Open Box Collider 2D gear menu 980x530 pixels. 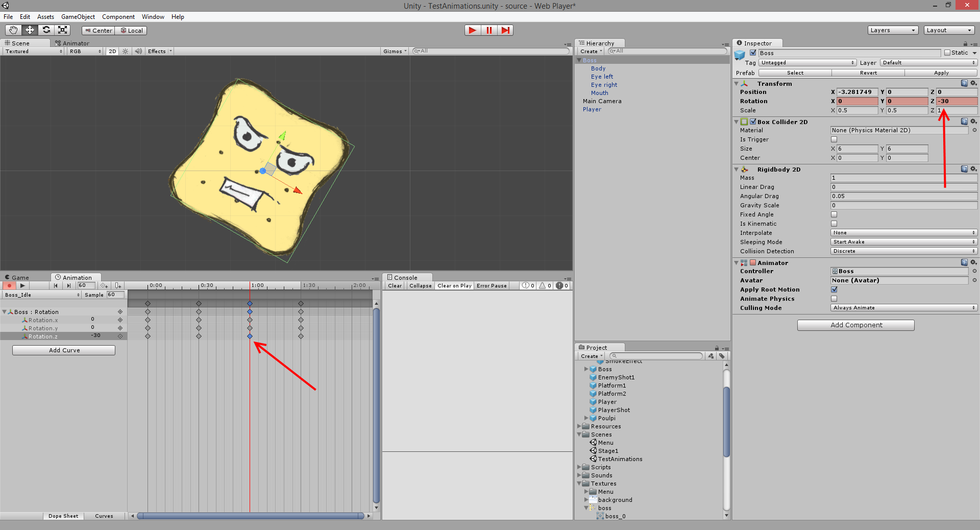pos(973,122)
